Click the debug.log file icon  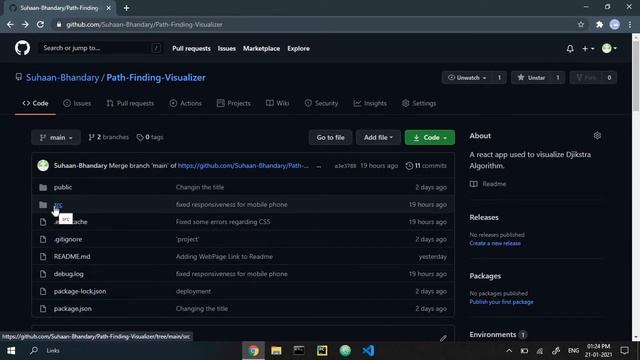coord(43,274)
